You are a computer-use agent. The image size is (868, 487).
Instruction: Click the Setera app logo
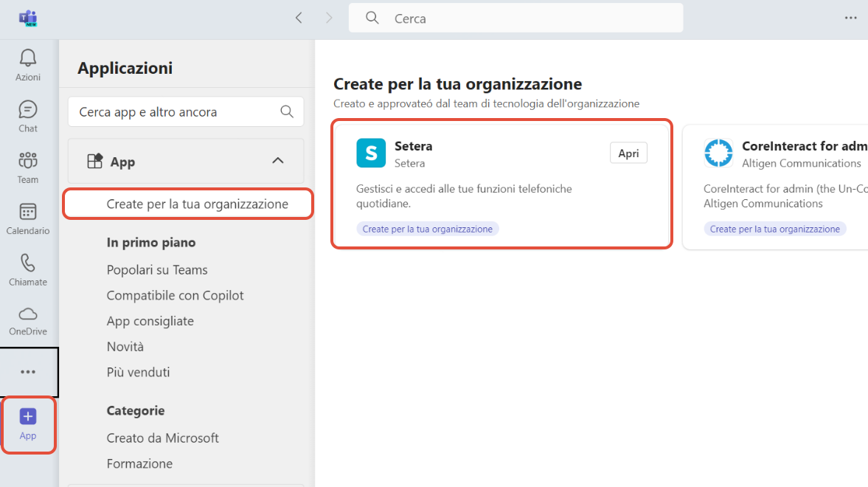click(x=371, y=153)
